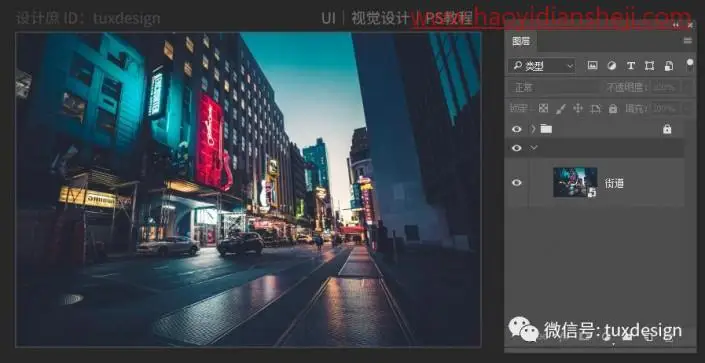Open the fill slider dropdown arrow
The width and height of the screenshot is (705, 363).
[687, 108]
